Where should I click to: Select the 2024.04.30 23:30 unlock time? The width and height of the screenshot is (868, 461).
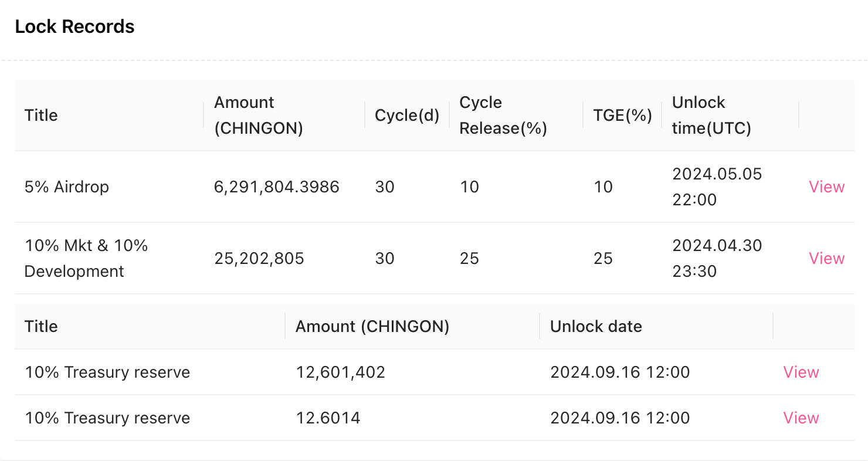(717, 258)
